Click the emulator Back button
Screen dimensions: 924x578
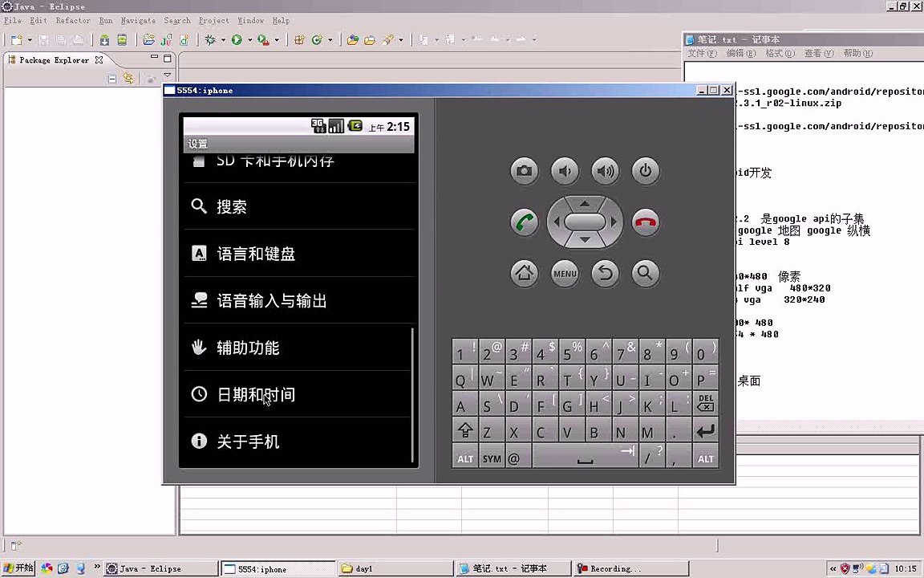tap(606, 273)
